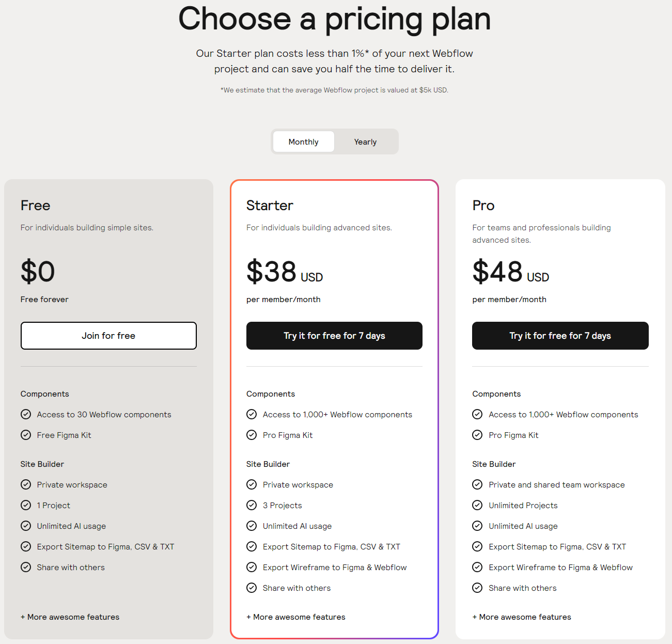Screen dimensions: 672x644
Task: Click checkmark icon next to 1 Project
Action: point(26,505)
